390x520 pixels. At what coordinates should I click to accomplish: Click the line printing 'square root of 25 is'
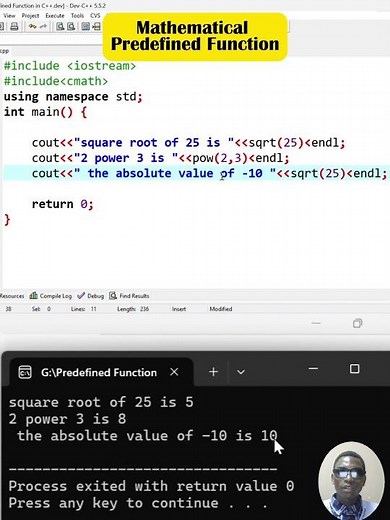(189, 143)
